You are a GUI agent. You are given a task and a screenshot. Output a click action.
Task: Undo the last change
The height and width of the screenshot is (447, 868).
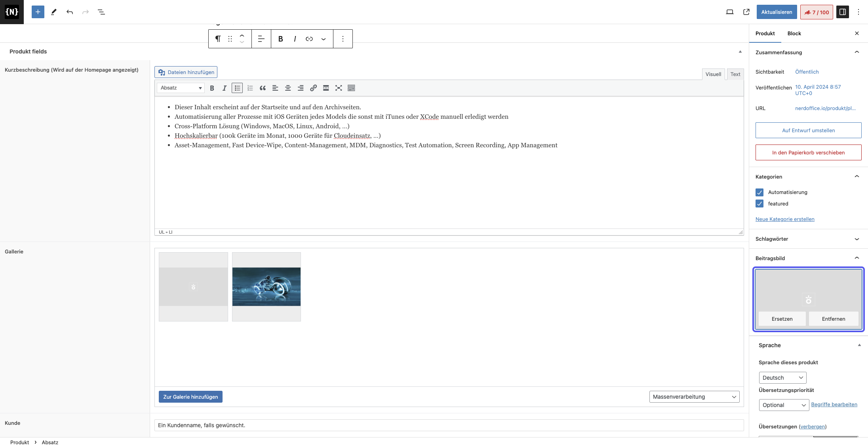[x=70, y=12]
